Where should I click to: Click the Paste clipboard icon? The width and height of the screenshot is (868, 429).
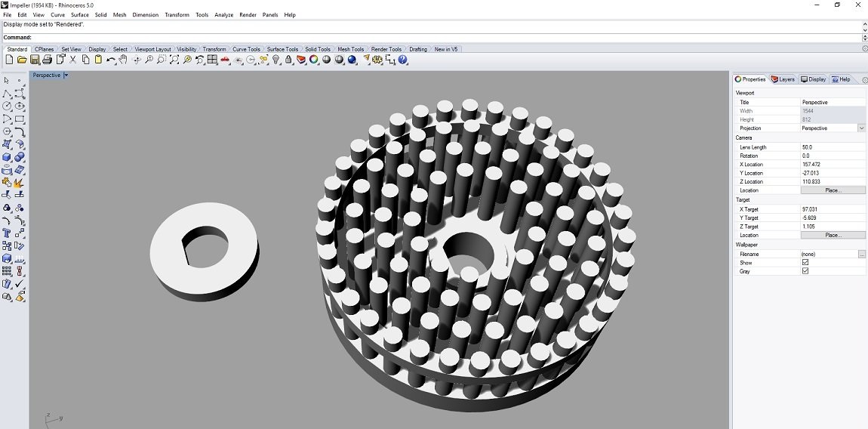click(x=99, y=60)
